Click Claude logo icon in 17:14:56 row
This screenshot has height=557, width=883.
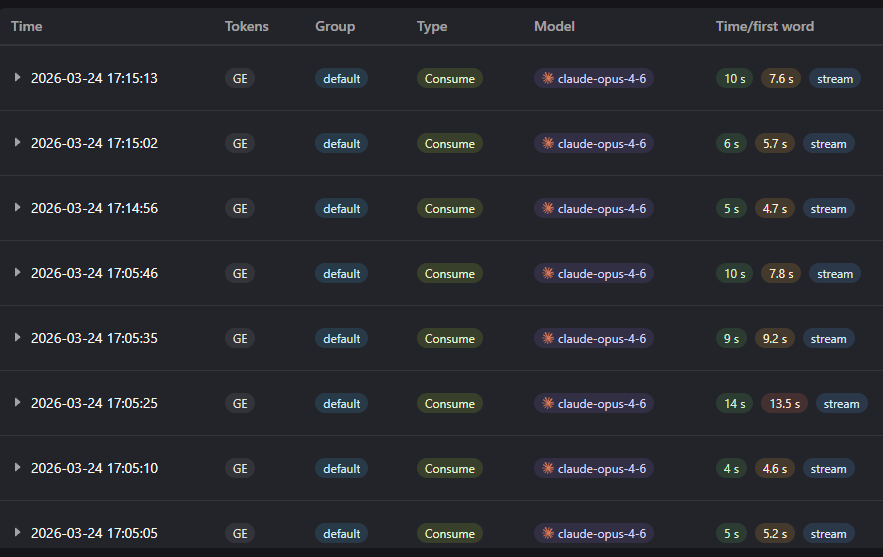coord(548,208)
